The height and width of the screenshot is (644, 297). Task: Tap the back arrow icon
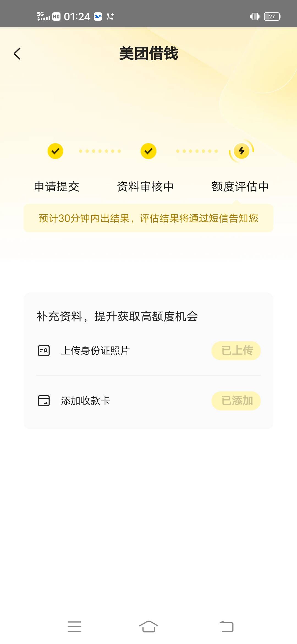(x=17, y=54)
